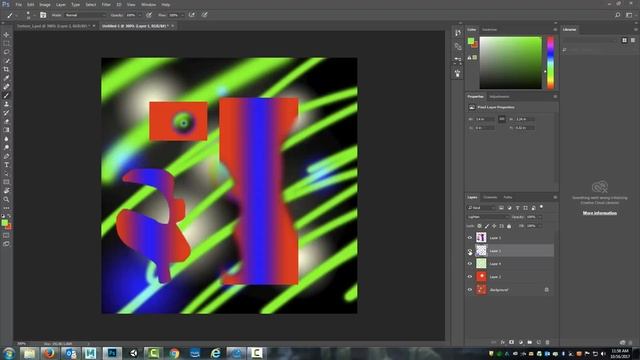This screenshot has height=360, width=640.
Task: Open the History collapsed panel icon
Action: tap(458, 33)
